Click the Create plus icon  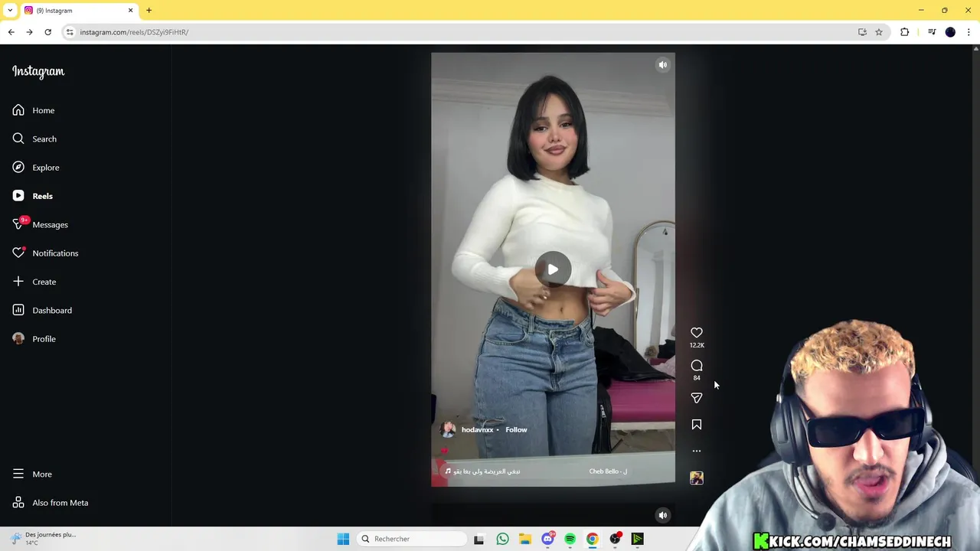coord(18,282)
